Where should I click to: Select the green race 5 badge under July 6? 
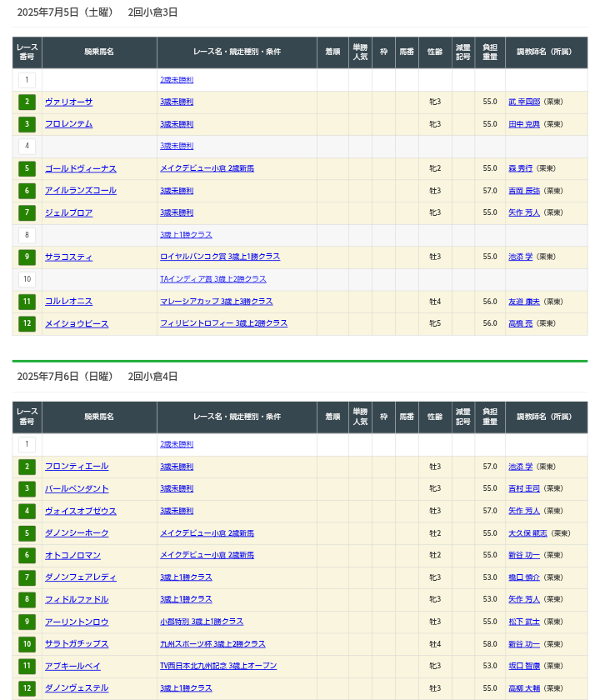click(27, 533)
